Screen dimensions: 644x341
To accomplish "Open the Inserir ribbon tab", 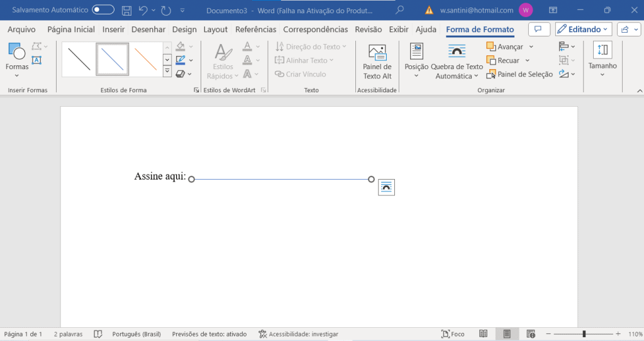I will (113, 30).
